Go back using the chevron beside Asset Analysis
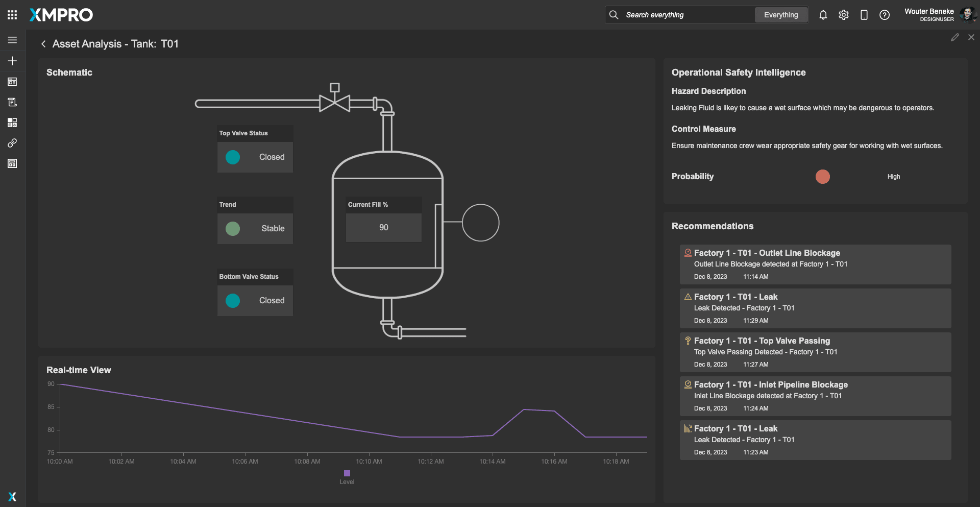This screenshot has height=507, width=980. click(x=43, y=44)
